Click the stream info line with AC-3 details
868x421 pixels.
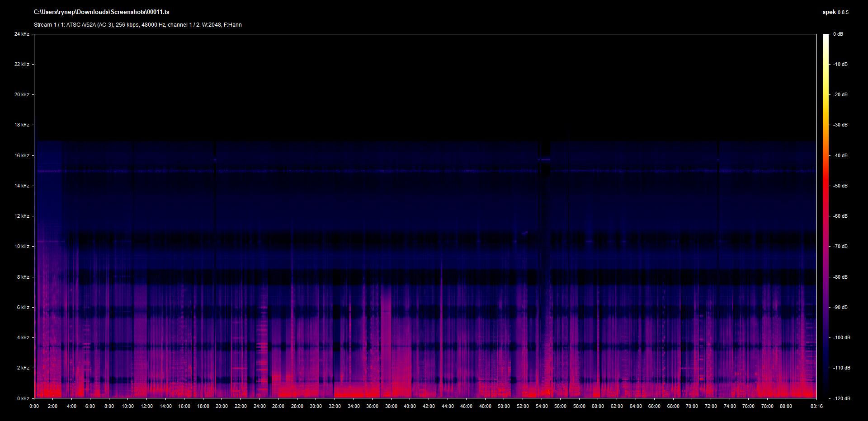coord(137,25)
